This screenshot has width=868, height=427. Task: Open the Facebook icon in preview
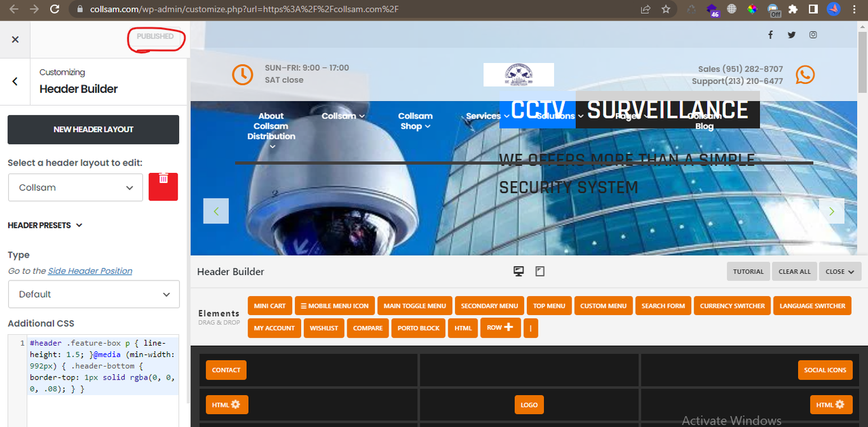pos(770,35)
